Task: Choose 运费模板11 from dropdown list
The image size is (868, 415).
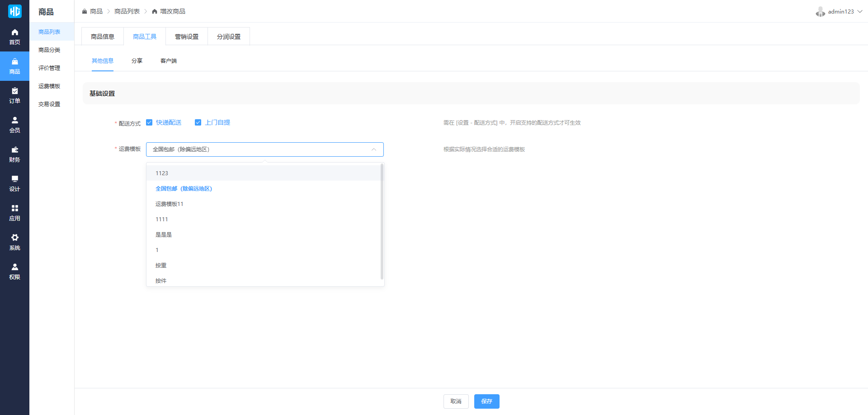Action: (x=170, y=204)
